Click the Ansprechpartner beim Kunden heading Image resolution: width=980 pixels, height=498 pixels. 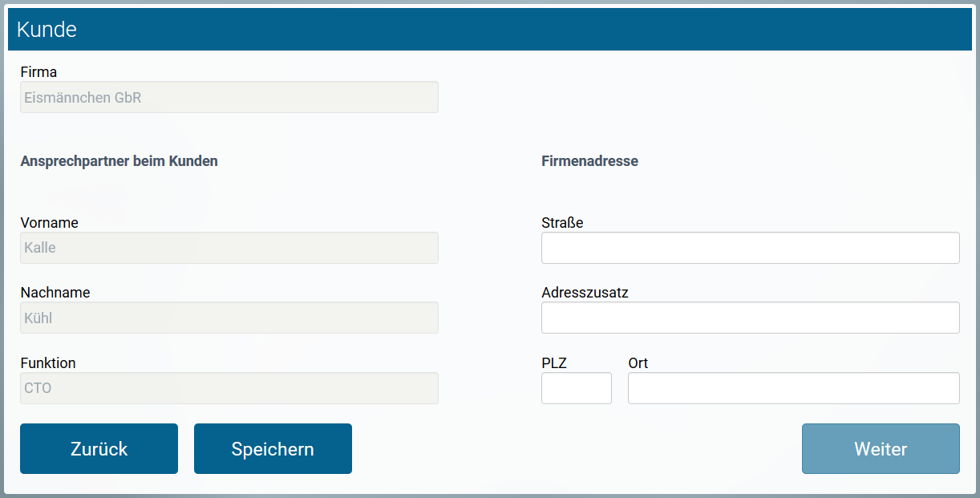[119, 160]
